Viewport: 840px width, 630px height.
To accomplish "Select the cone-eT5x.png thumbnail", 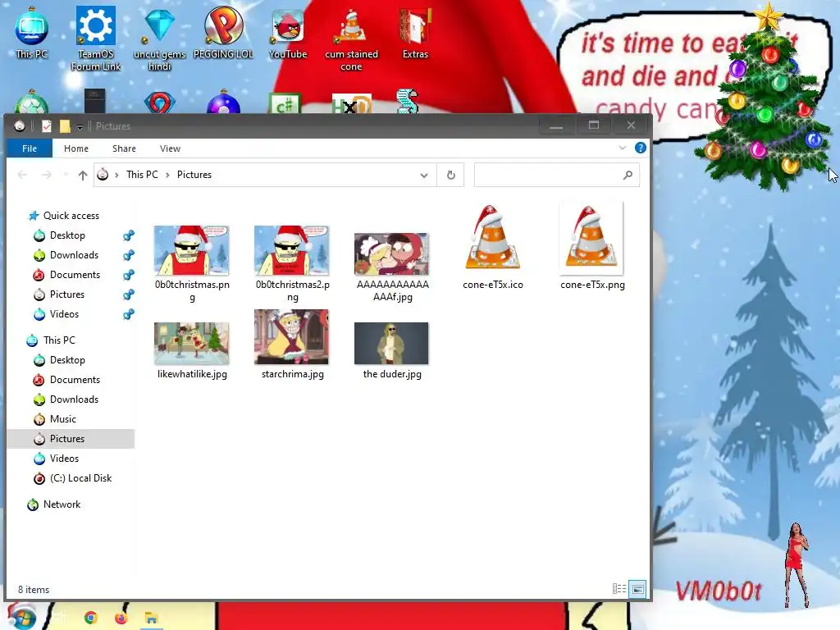I will (x=591, y=239).
